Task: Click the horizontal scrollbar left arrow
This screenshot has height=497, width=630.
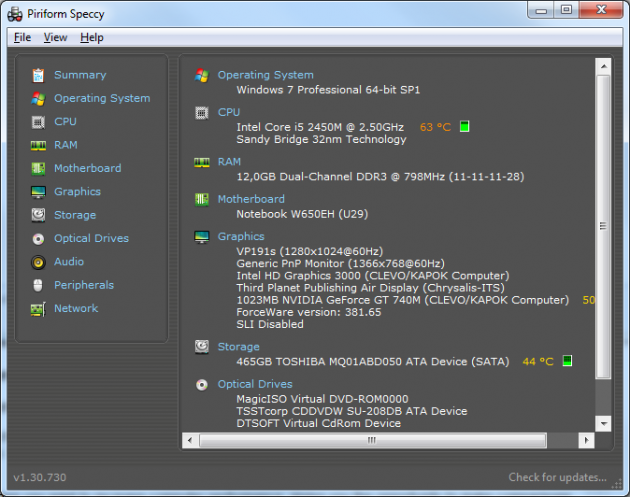Action: click(190, 440)
